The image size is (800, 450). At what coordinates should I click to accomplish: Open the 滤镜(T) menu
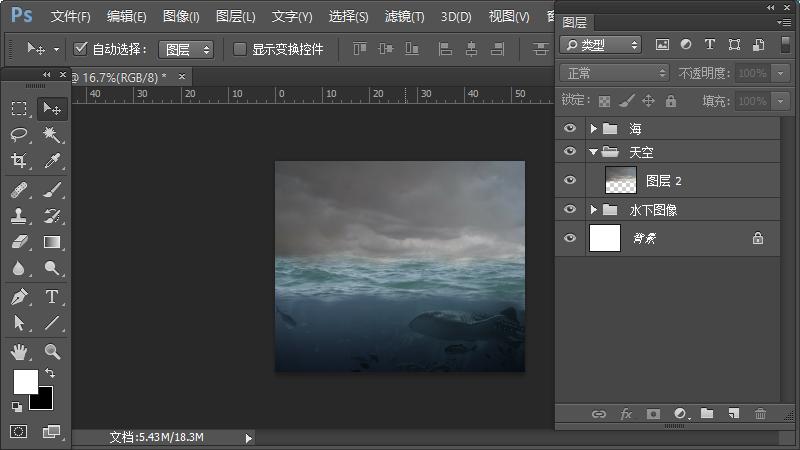tap(405, 17)
